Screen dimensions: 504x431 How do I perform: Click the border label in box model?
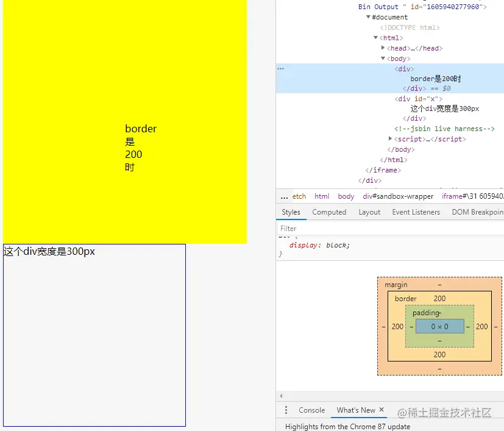pos(406,299)
